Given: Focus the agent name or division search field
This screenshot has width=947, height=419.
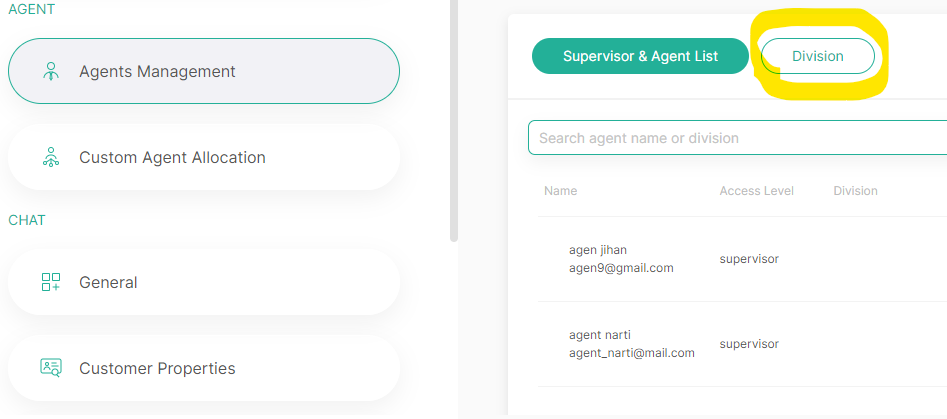Looking at the screenshot, I should pos(737,138).
